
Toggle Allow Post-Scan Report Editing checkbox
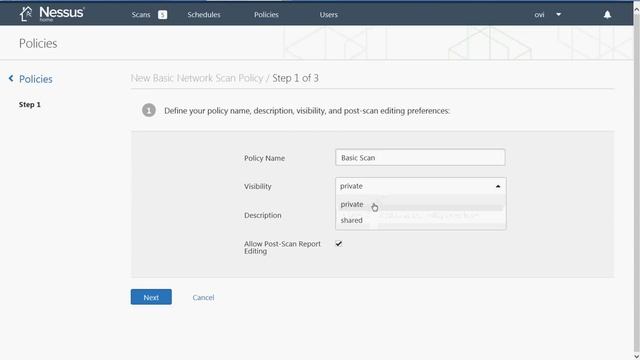click(x=339, y=244)
